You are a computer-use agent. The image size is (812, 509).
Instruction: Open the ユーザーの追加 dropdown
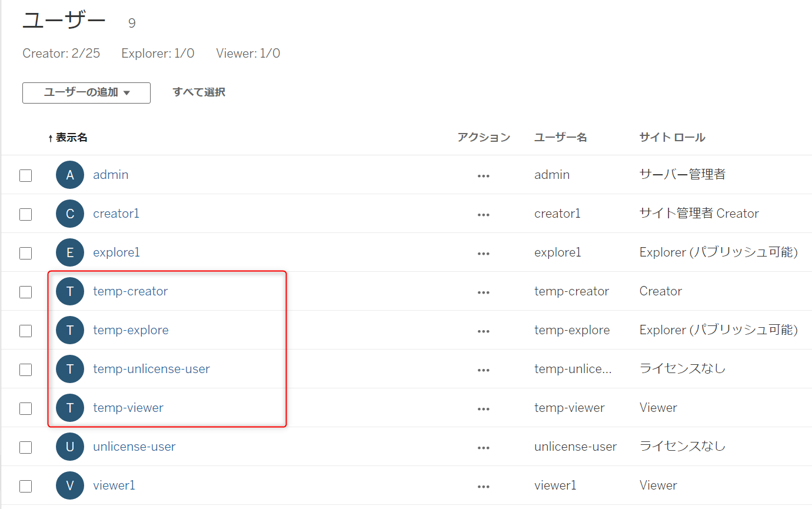tap(86, 92)
